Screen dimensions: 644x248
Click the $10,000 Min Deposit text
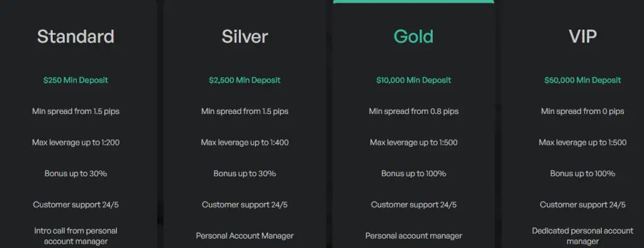[414, 80]
